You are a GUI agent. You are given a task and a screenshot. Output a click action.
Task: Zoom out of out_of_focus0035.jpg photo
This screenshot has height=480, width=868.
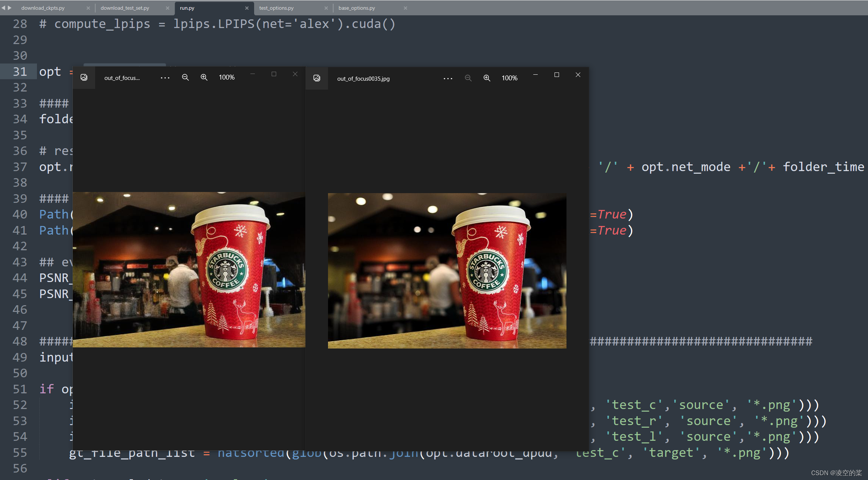click(468, 78)
